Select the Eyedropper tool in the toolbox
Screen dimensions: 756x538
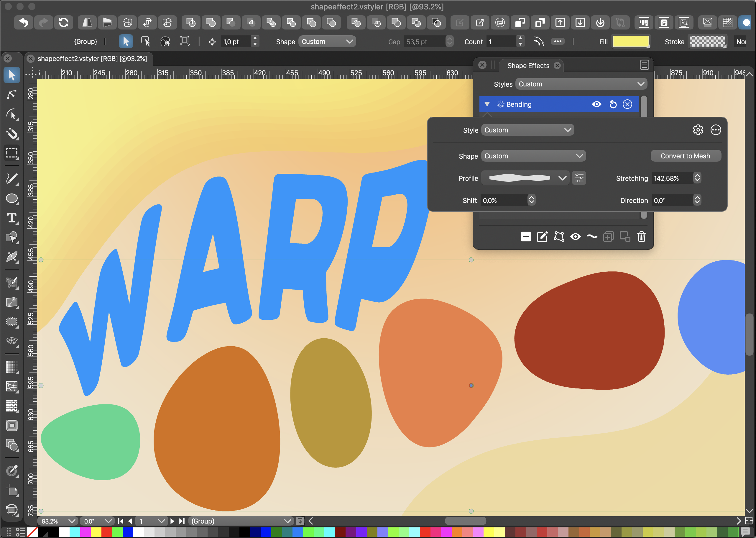[x=12, y=471]
